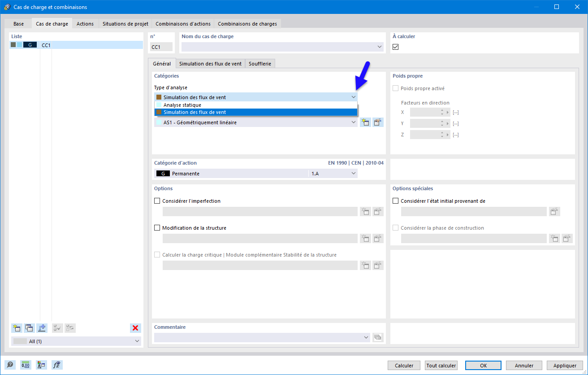Open the help speech-bubble icon
The height and width of the screenshot is (375, 588).
pyautogui.click(x=10, y=365)
